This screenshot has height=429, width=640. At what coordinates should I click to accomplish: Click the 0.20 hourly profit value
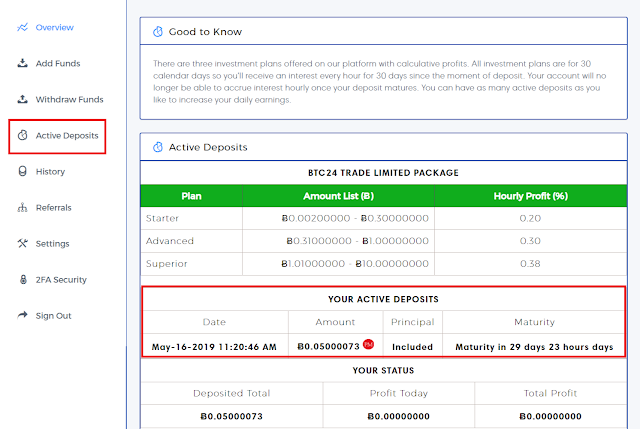tap(530, 218)
